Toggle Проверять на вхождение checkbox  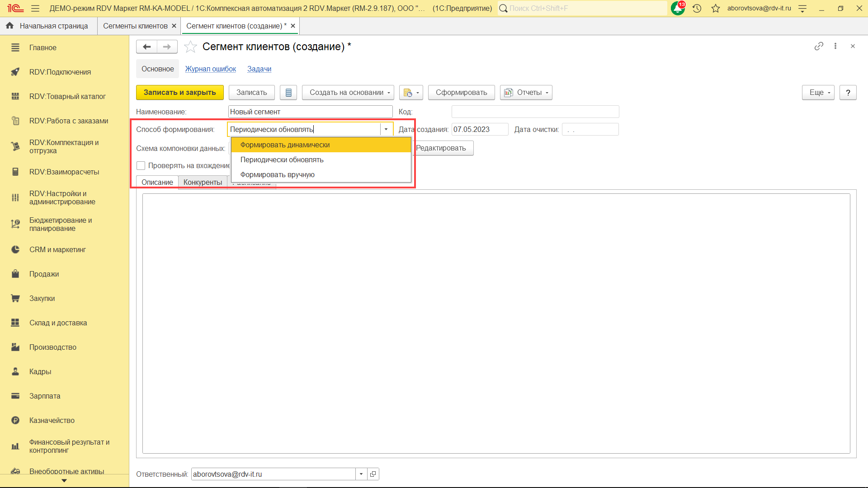coord(141,166)
